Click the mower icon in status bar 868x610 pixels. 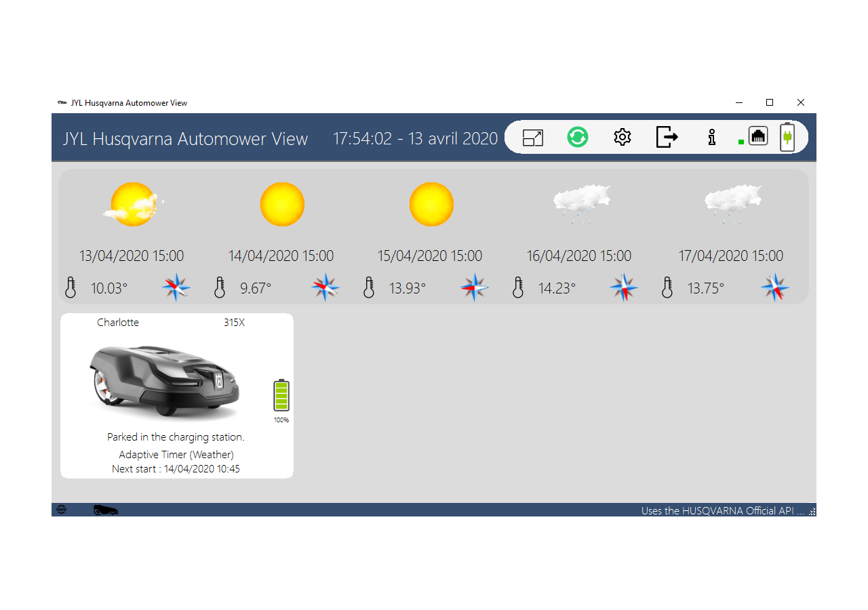[106, 510]
